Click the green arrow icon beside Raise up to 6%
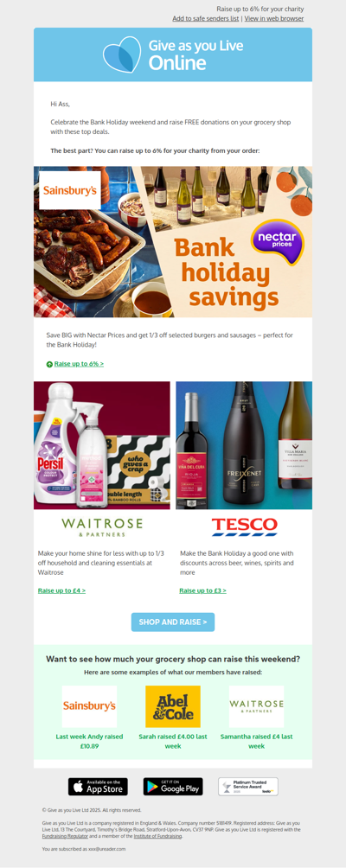 click(x=49, y=364)
